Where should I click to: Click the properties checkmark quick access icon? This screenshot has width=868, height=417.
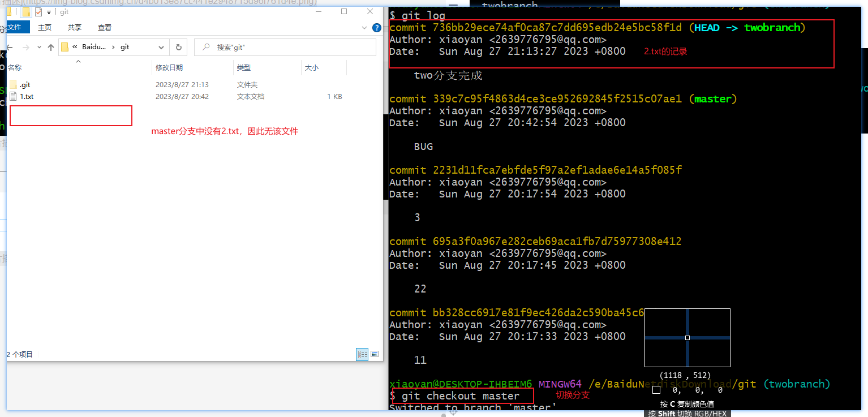38,12
